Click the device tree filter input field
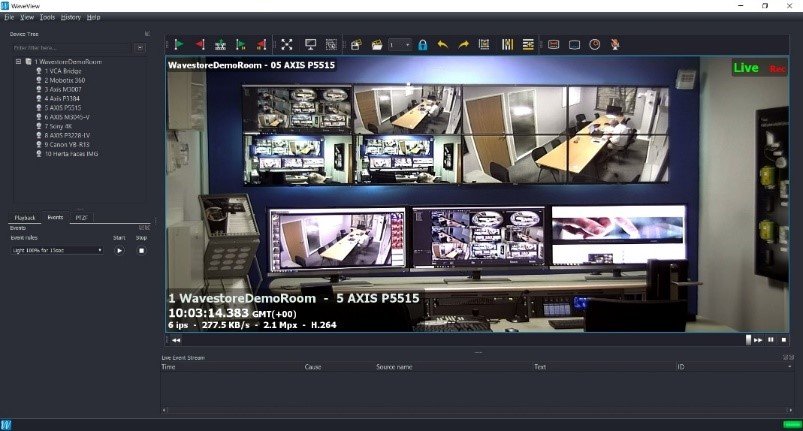This screenshot has width=803, height=431. pos(71,47)
